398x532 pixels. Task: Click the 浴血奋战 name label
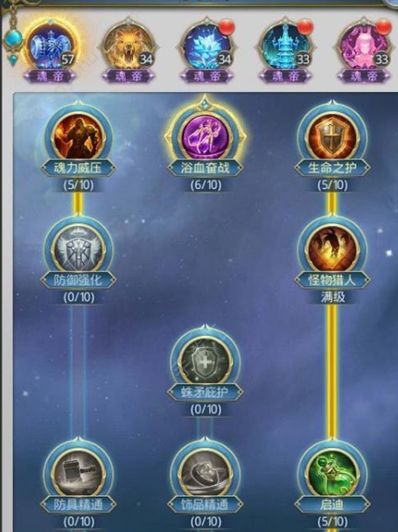coord(206,168)
